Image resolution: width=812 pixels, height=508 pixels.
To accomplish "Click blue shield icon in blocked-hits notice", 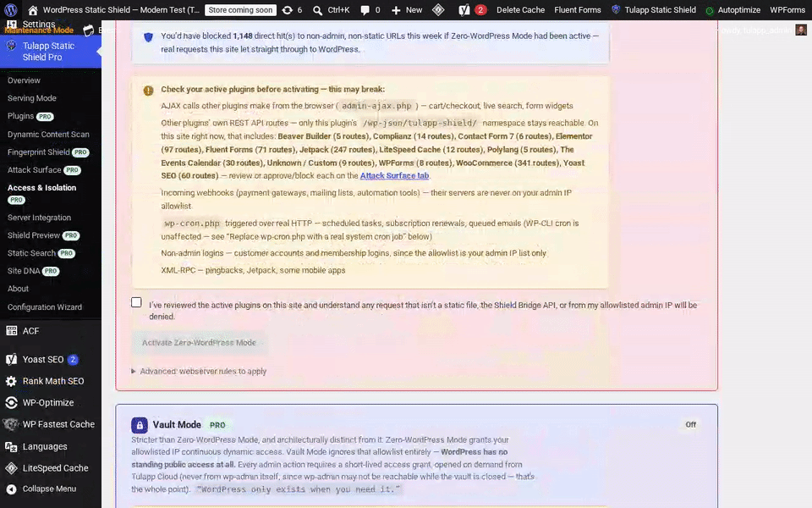I will [148, 37].
